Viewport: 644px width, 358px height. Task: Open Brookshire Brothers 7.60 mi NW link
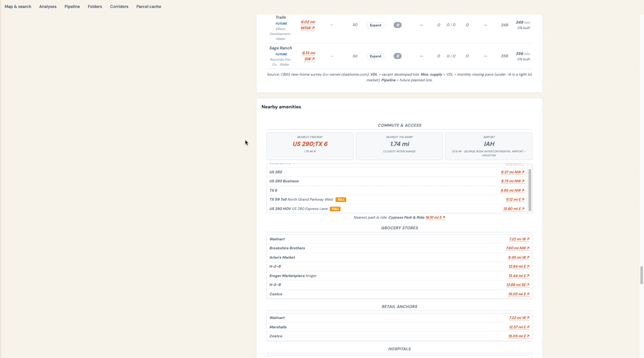coord(518,248)
